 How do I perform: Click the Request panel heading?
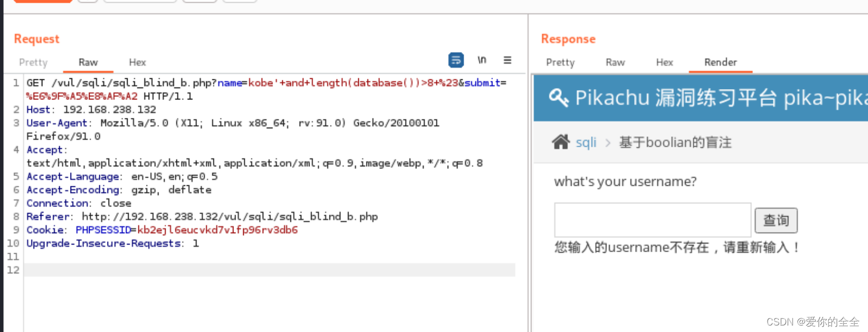pyautogui.click(x=36, y=39)
